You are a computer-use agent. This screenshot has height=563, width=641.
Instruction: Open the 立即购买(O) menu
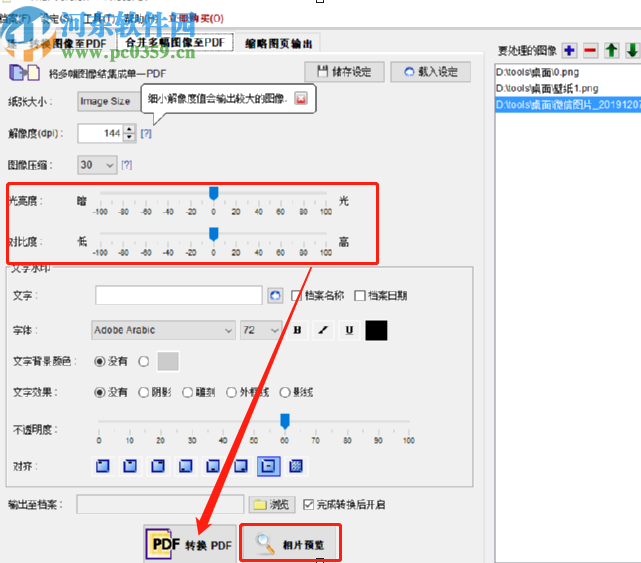click(196, 18)
